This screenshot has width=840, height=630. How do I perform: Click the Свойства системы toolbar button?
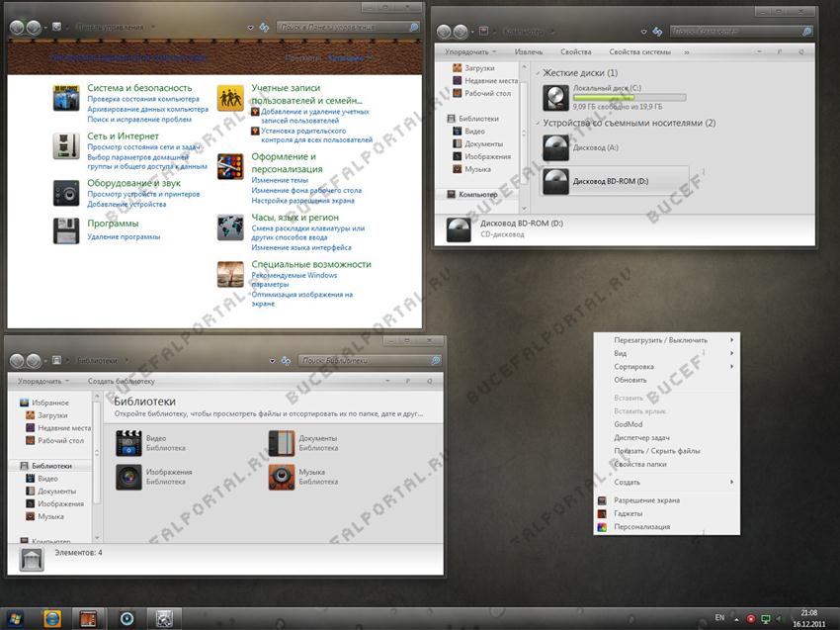(639, 50)
